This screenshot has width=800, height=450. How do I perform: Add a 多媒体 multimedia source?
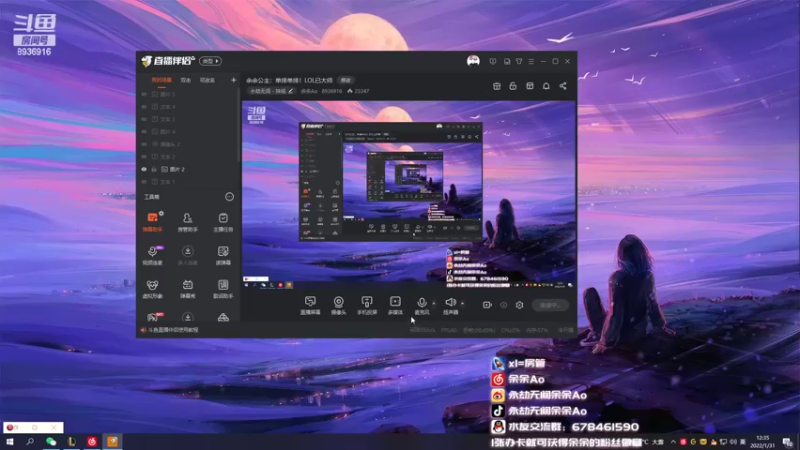point(395,305)
